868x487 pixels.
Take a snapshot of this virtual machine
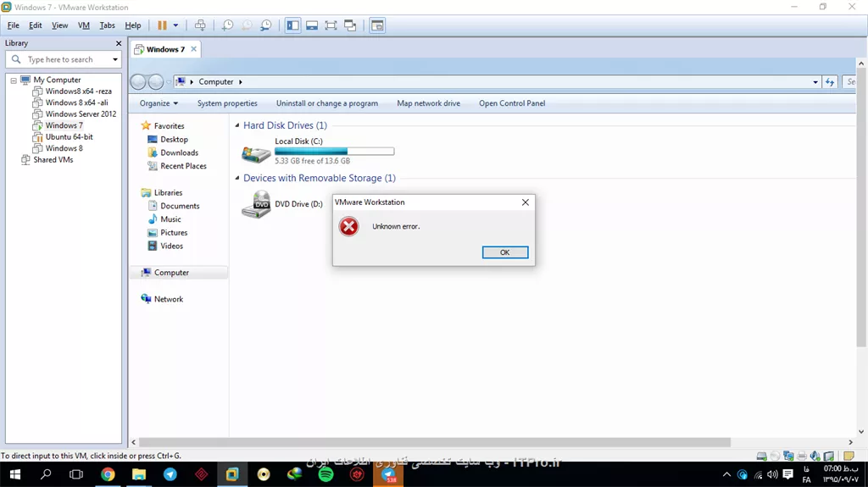click(x=227, y=25)
